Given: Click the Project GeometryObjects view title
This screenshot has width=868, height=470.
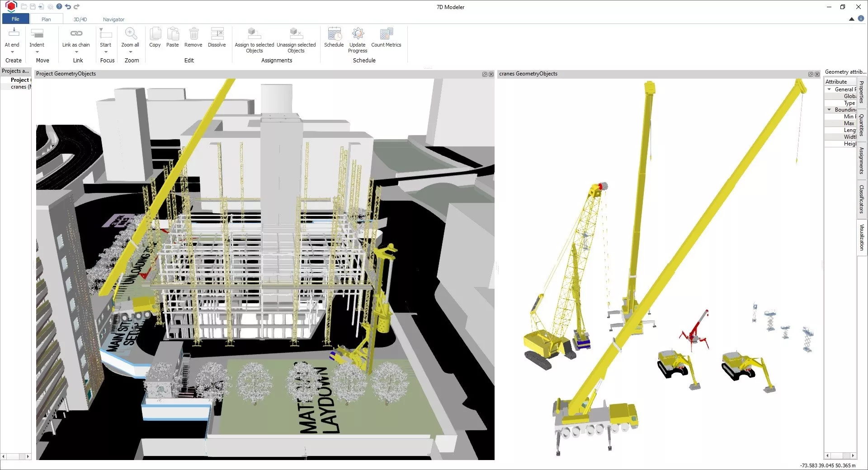Looking at the screenshot, I should coord(66,74).
